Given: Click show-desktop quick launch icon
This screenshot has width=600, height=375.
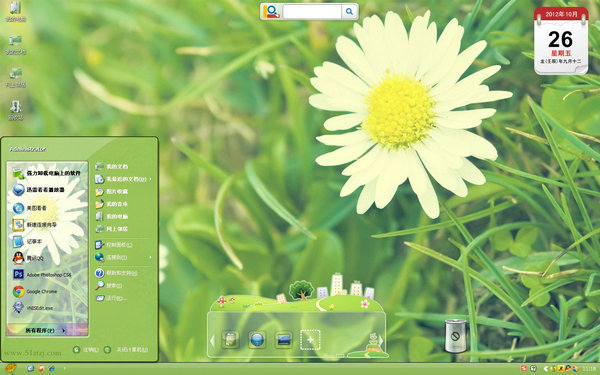Looking at the screenshot, I should (x=31, y=368).
